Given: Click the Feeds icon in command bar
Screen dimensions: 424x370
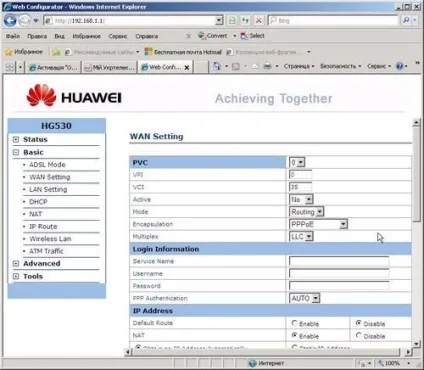Looking at the screenshot, I should click(236, 66).
